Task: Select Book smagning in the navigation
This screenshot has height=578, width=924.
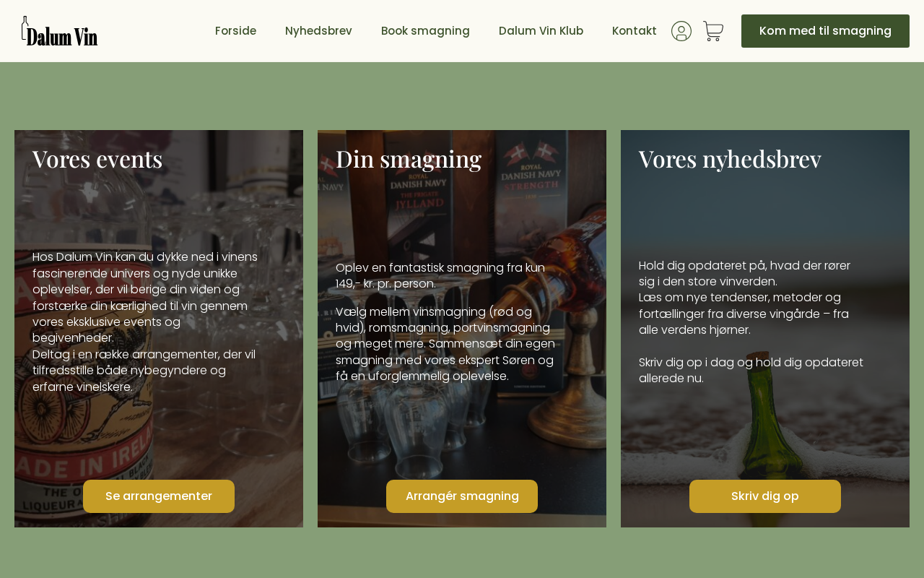Action: [425, 31]
